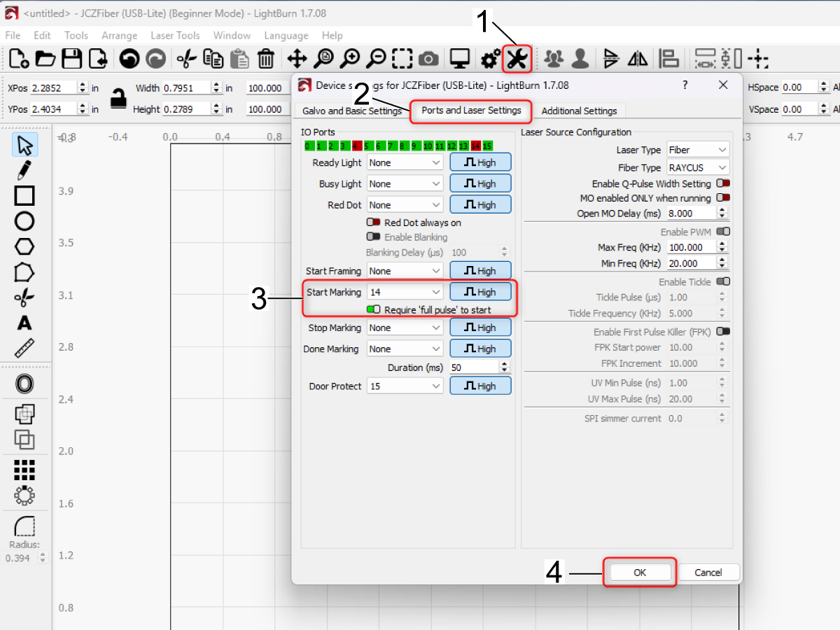
Task: Open the camera capture tool
Action: [428, 59]
